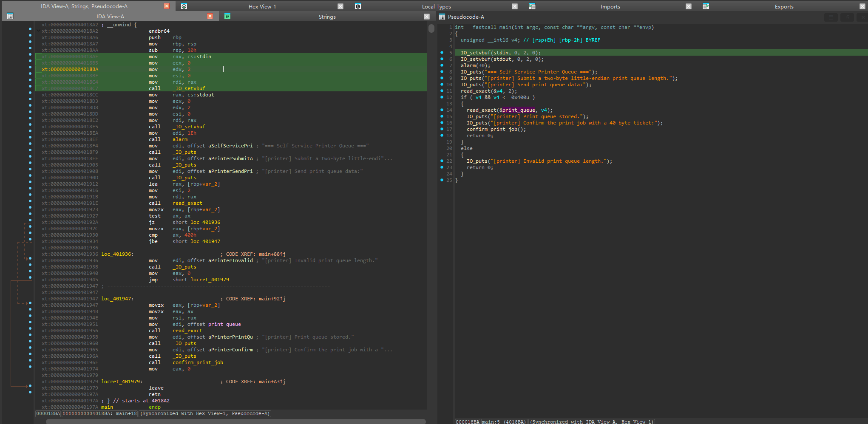Click the Imports tab icon
Screen dimensions: 868x424
point(532,6)
